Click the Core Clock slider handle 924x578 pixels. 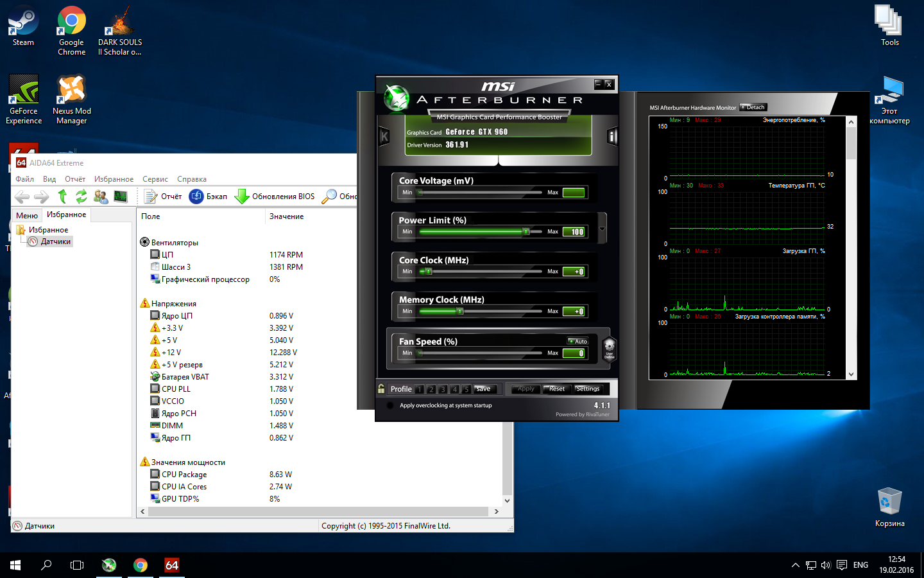[x=429, y=271]
